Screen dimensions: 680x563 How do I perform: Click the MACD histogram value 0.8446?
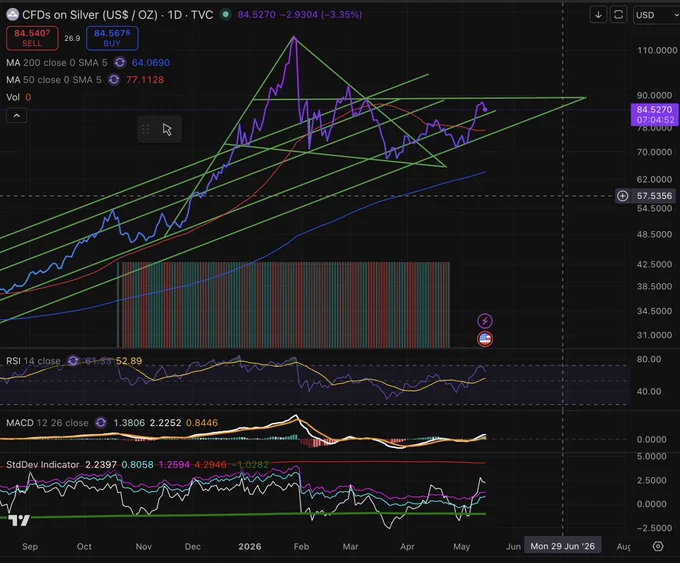click(x=202, y=422)
